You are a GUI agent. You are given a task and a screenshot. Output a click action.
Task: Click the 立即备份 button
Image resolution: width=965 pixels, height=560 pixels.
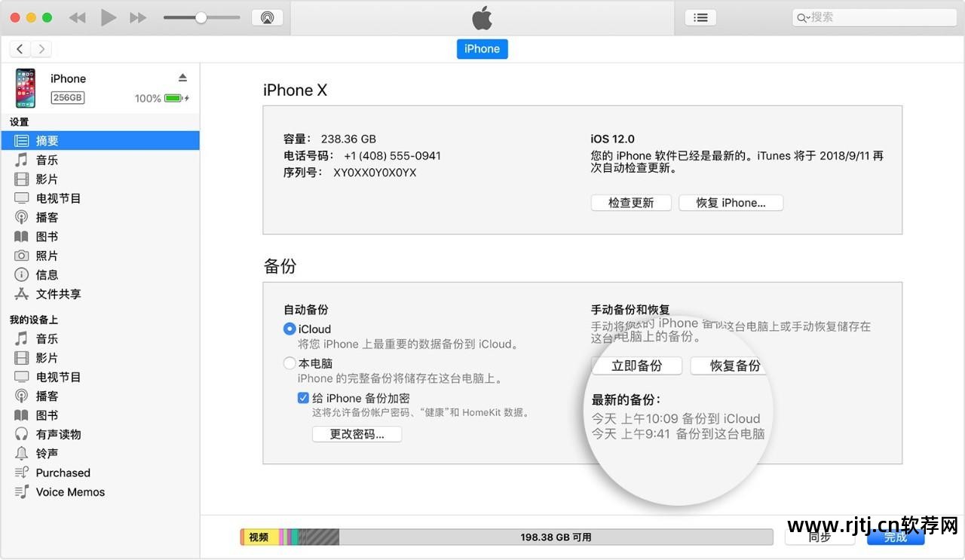pos(637,366)
